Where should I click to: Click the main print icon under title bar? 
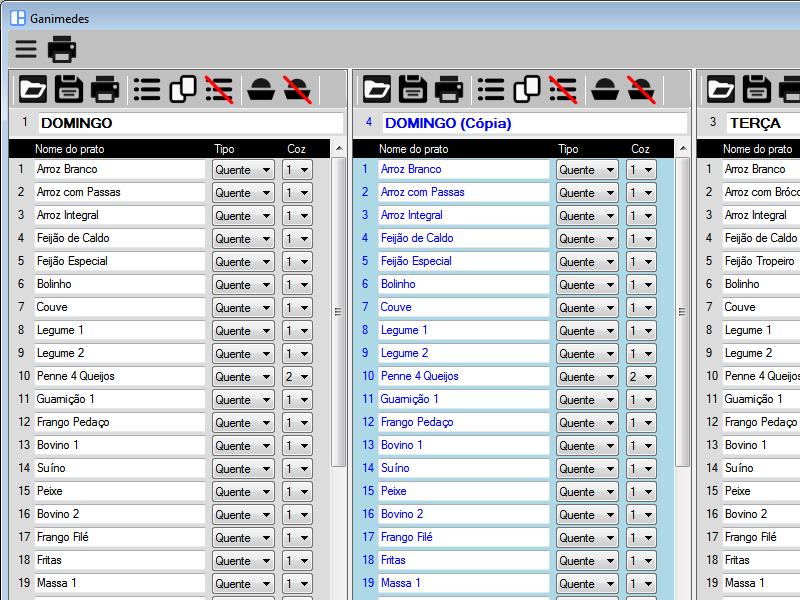pyautogui.click(x=62, y=49)
